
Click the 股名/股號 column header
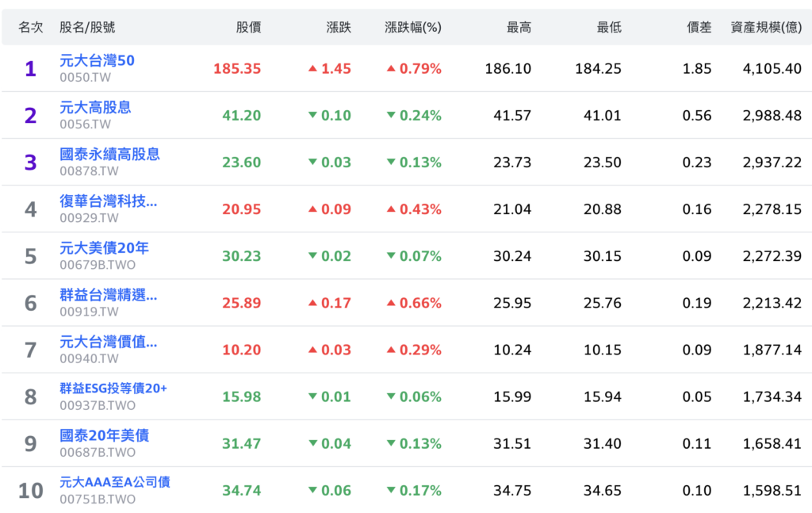point(87,27)
